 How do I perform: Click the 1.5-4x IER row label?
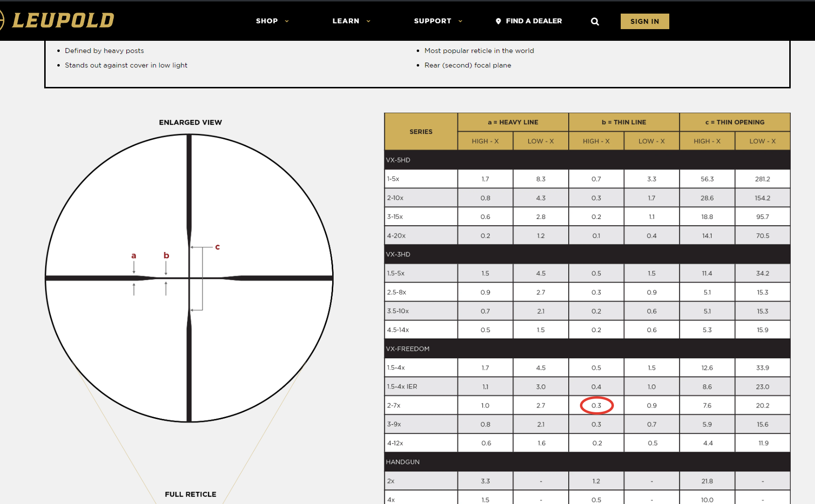(x=402, y=386)
